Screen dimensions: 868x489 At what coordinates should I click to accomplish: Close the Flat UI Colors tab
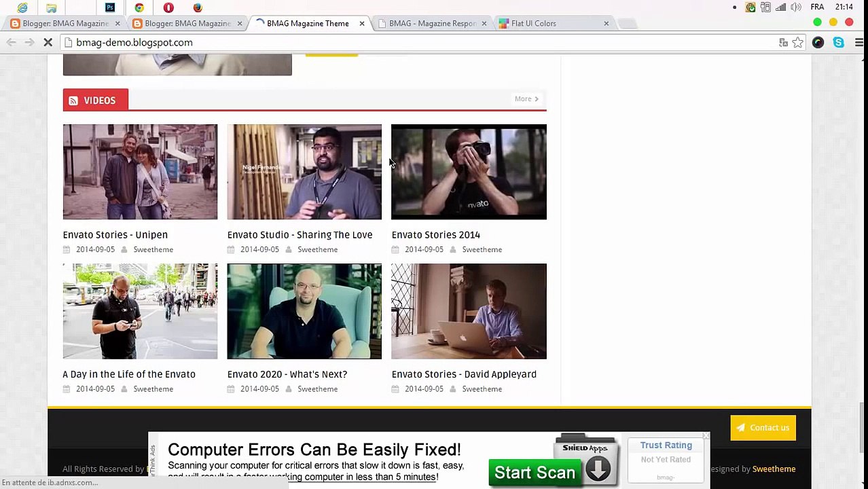pos(607,23)
